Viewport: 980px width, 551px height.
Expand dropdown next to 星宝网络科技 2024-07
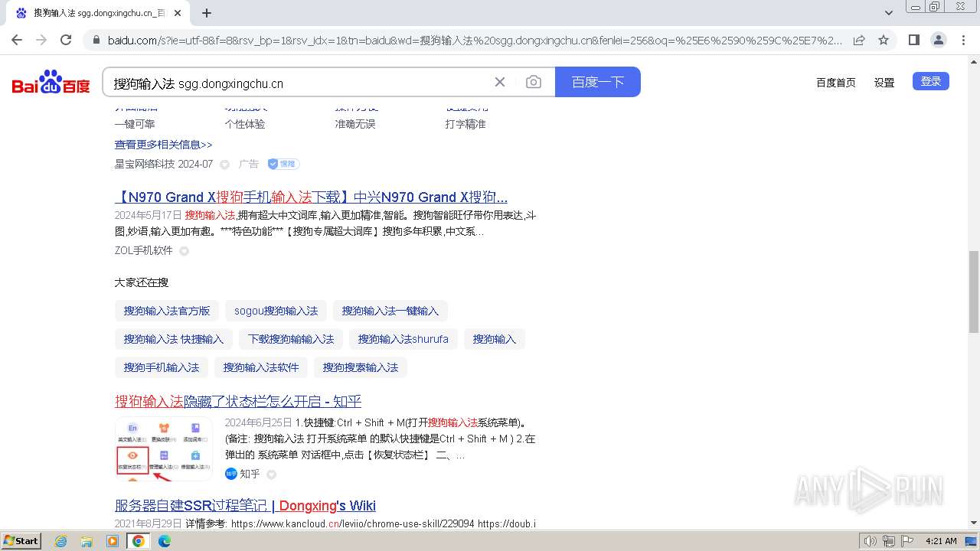[x=224, y=165]
